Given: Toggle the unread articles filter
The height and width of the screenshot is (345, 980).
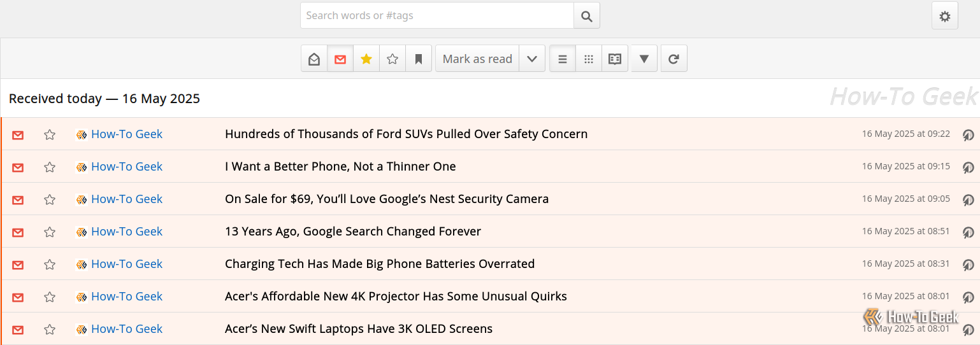Looking at the screenshot, I should (x=340, y=59).
